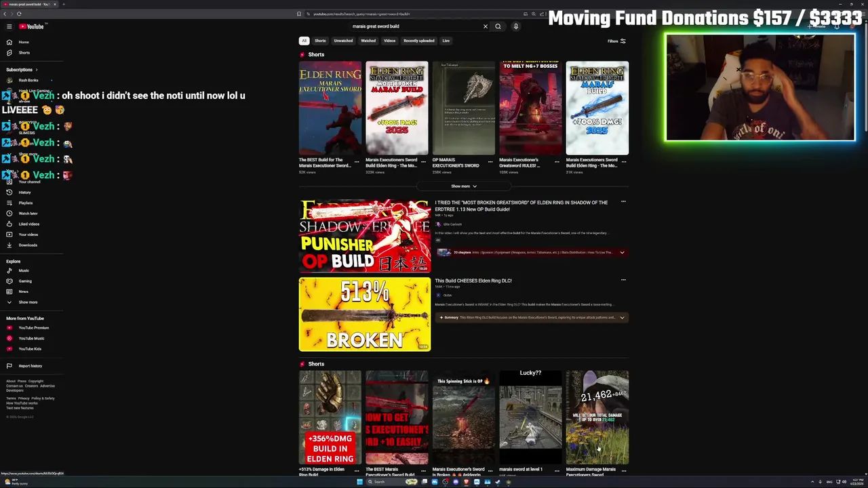This screenshot has width=868, height=488.
Task: Go back with browser back arrow
Action: point(5,14)
